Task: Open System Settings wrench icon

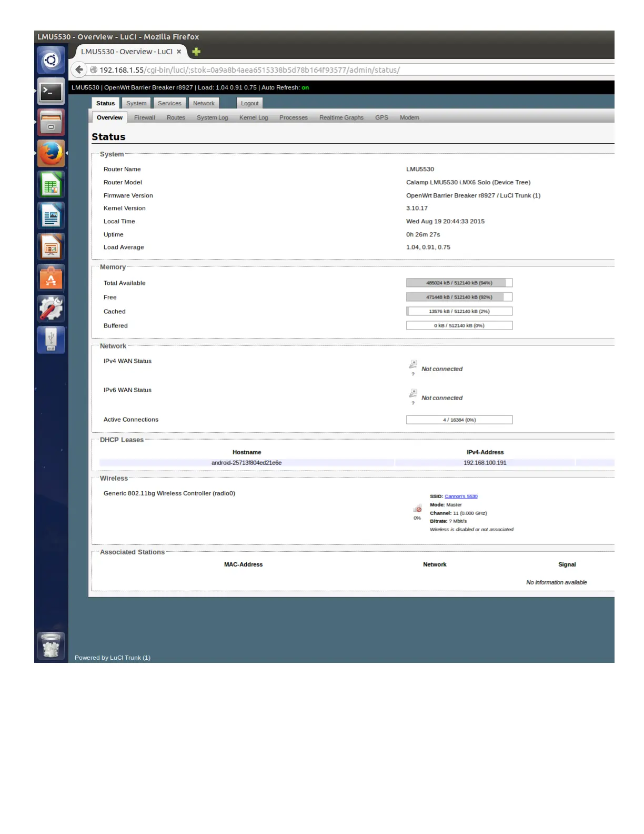Action: (x=51, y=309)
